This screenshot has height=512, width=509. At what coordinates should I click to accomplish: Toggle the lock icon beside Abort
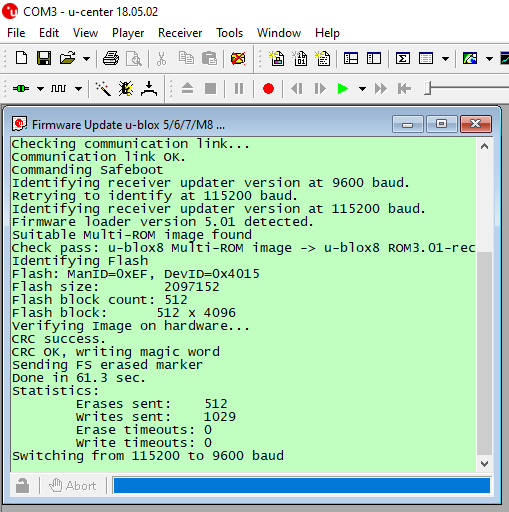(22, 486)
